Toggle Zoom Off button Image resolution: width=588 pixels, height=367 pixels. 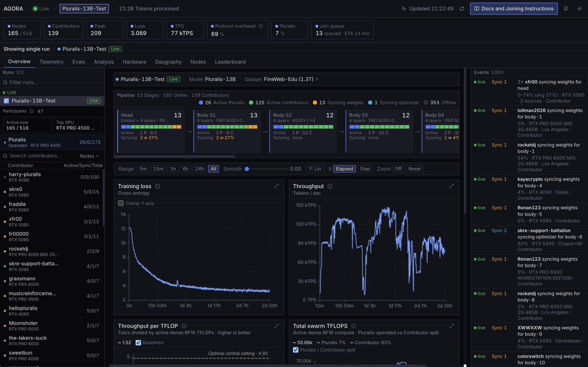click(398, 169)
